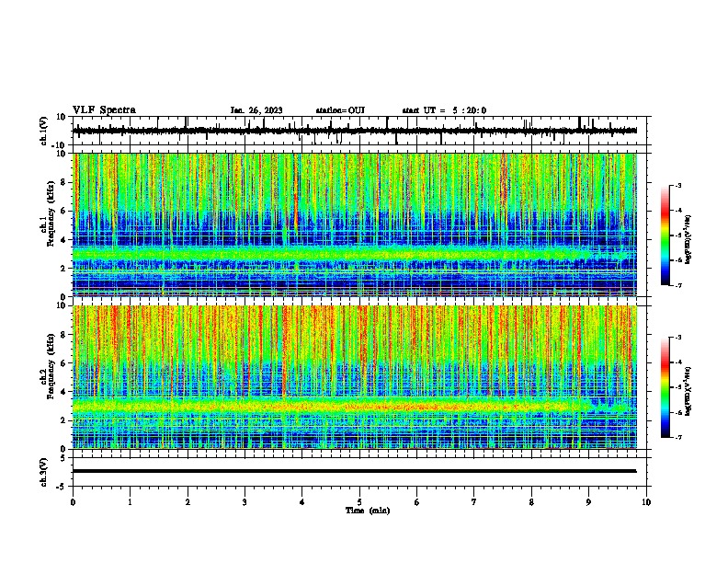Click the "9" minute time tick label
728x563 pixels.
[x=588, y=502]
